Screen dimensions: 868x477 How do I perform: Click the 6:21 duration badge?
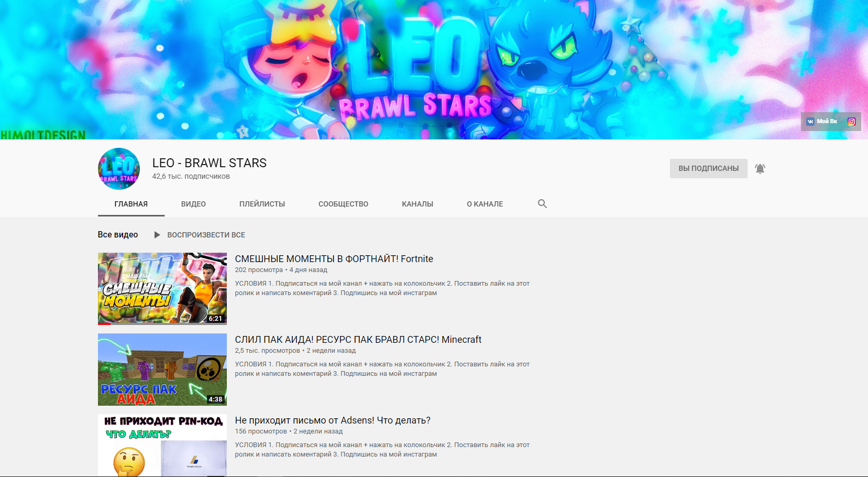[215, 319]
